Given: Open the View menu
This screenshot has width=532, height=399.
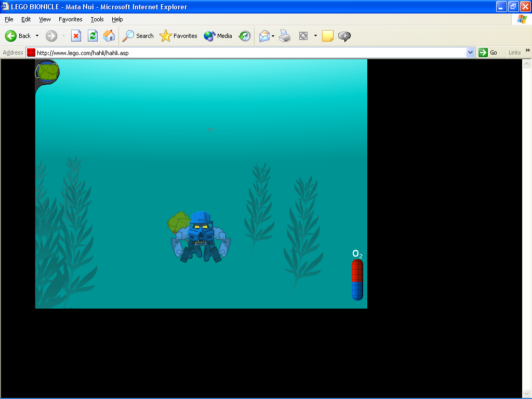Looking at the screenshot, I should (45, 19).
